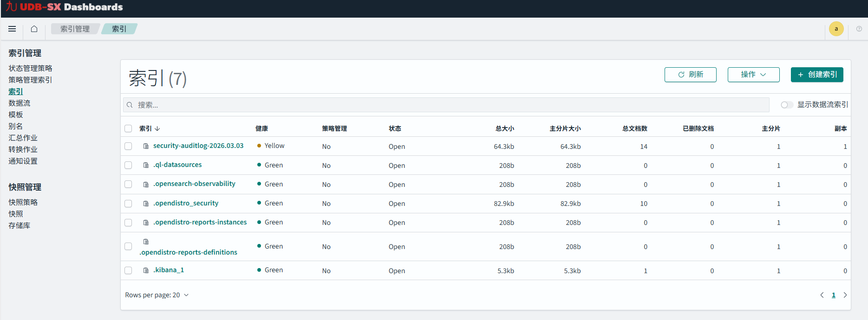
Task: Go to previous page arrow
Action: (x=822, y=295)
